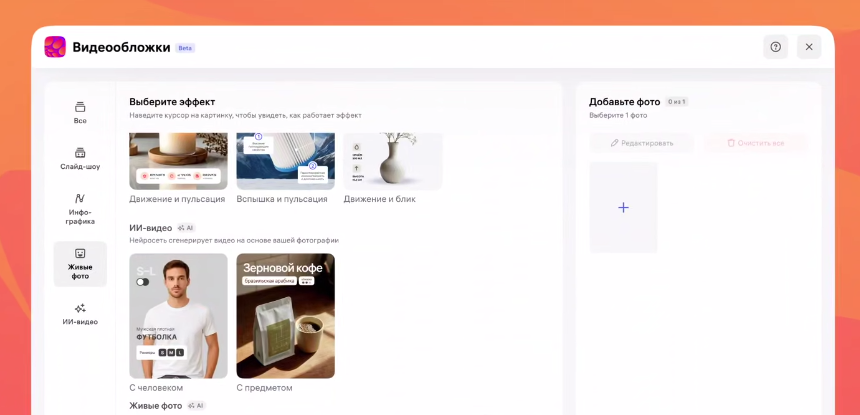This screenshot has width=860, height=415.
Task: Click the Beta badge near the title
Action: pyautogui.click(x=185, y=48)
